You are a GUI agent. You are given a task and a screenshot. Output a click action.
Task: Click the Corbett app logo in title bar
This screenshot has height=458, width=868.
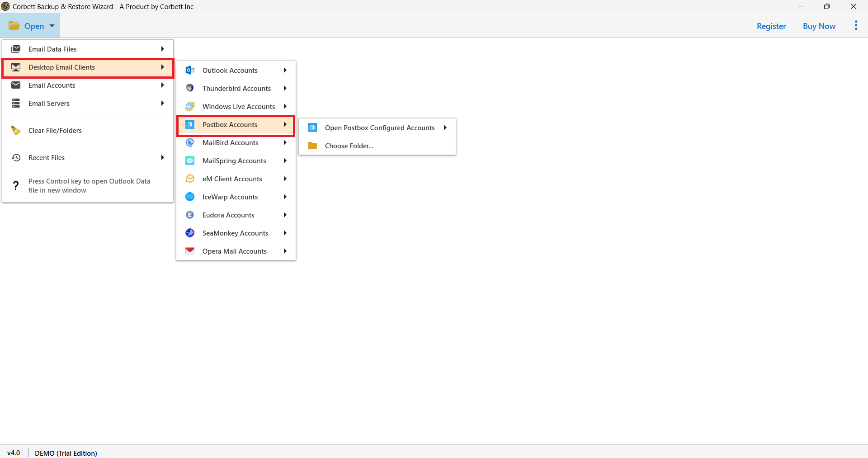5,6
